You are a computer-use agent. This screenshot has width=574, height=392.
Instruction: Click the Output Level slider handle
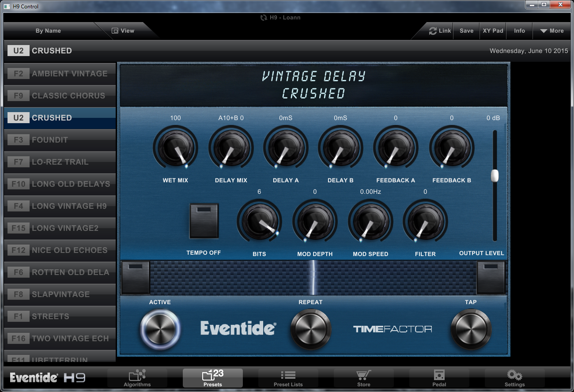point(495,175)
